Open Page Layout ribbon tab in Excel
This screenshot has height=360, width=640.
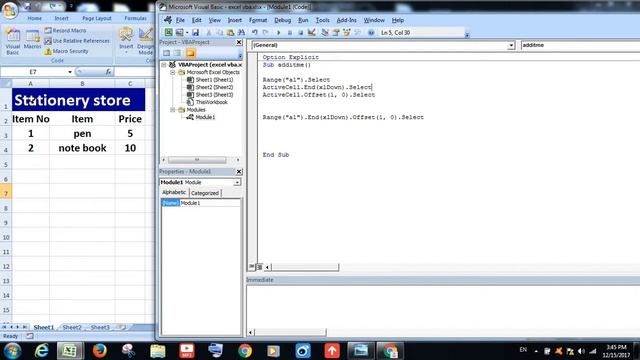pos(96,18)
